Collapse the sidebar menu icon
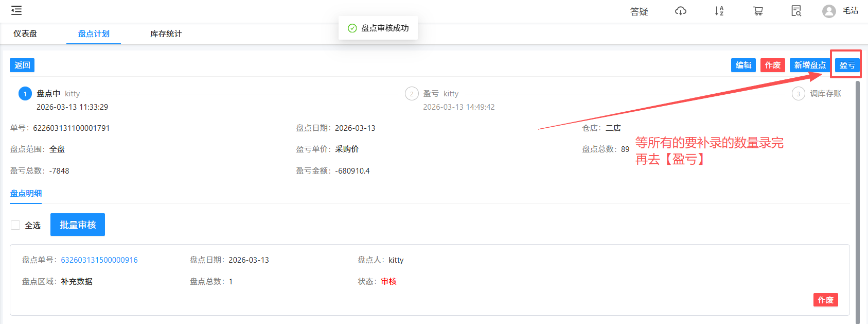The height and width of the screenshot is (324, 868). [16, 10]
